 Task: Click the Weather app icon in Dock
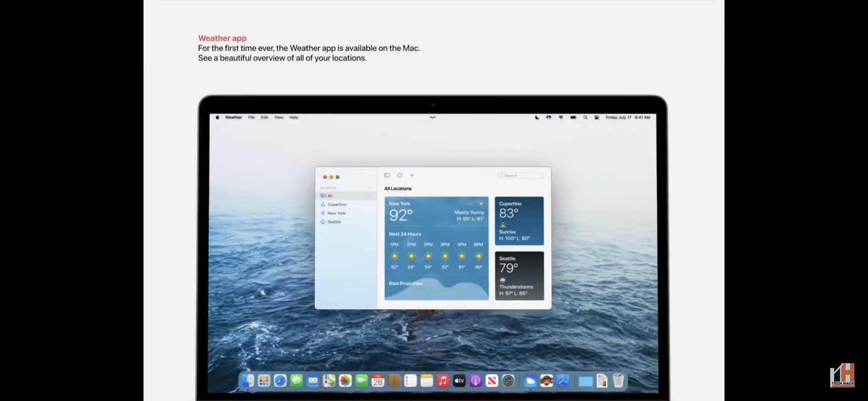click(x=530, y=381)
